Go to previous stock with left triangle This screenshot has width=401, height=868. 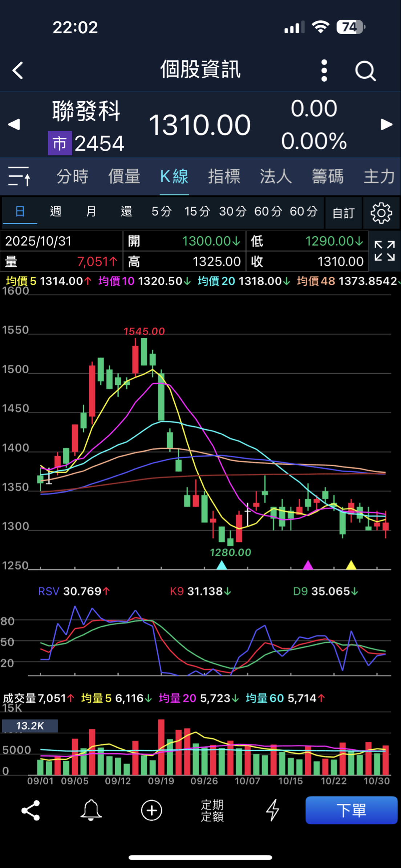14,124
